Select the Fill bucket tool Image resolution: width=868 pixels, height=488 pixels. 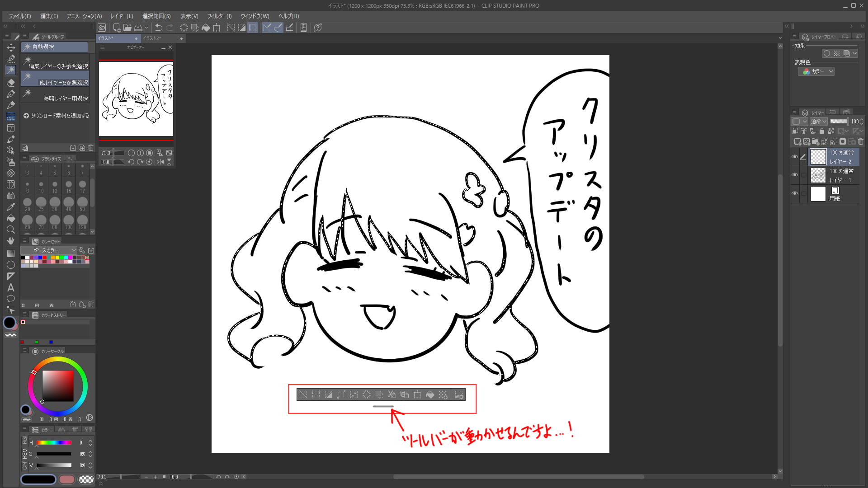(x=11, y=218)
